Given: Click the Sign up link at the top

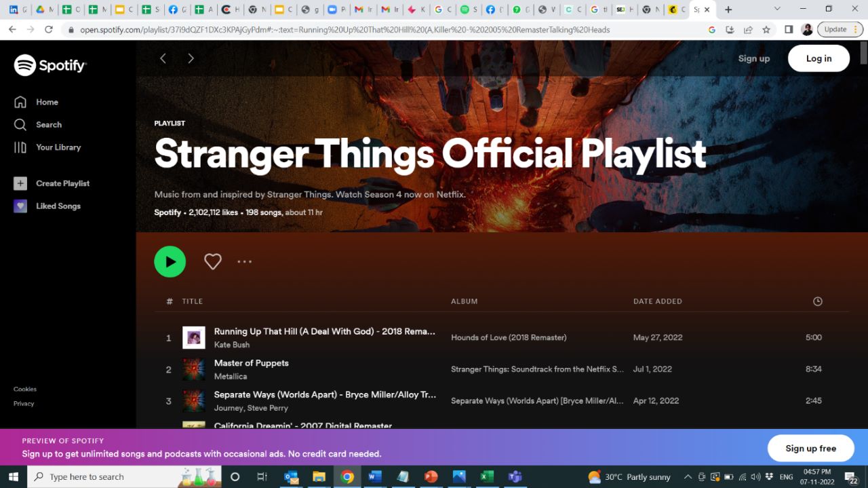Looking at the screenshot, I should tap(754, 58).
